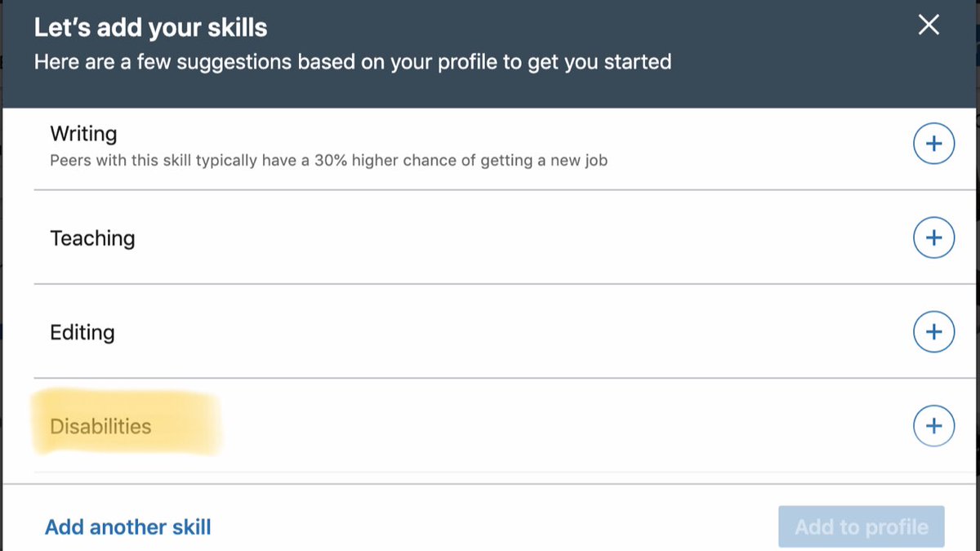Click the plus icon beside Editing

[933, 332]
